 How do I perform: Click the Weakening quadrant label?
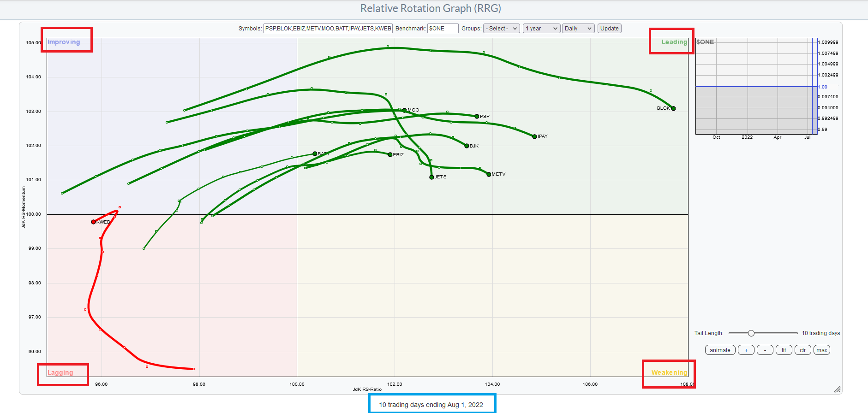pyautogui.click(x=669, y=372)
